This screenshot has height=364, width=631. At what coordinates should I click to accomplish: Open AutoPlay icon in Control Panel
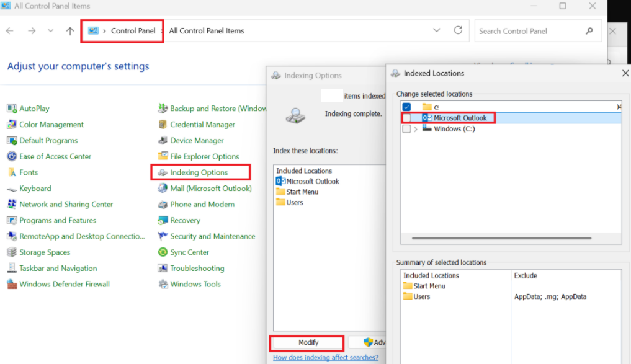point(12,108)
